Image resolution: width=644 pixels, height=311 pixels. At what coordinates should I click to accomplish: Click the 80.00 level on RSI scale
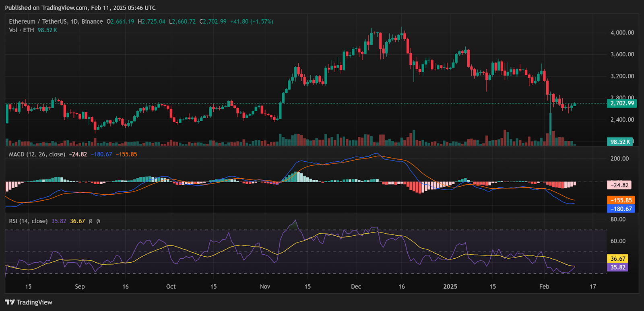point(618,219)
